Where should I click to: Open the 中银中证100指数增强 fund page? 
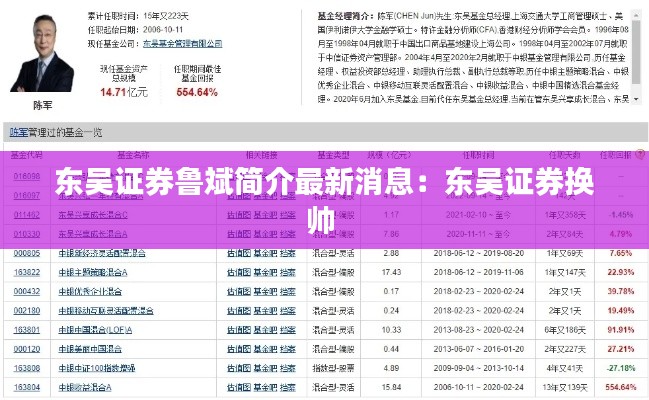tap(97, 368)
